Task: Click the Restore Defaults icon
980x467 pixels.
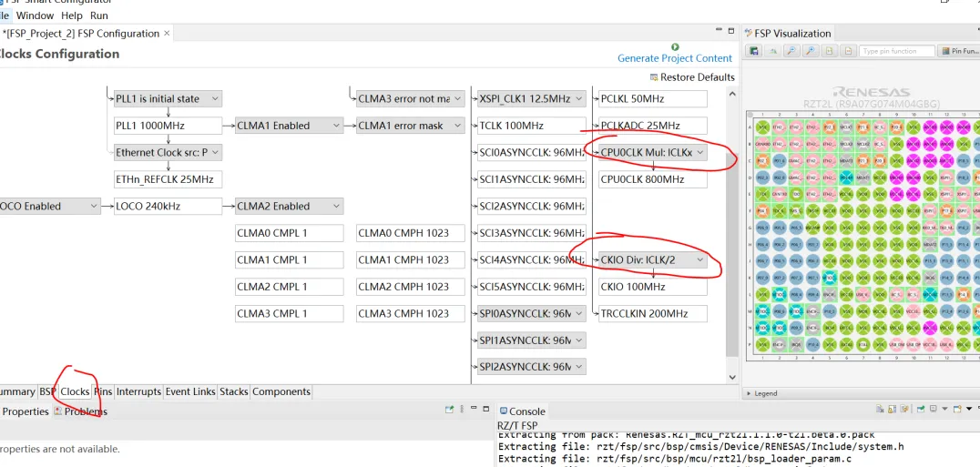Action: coord(654,77)
